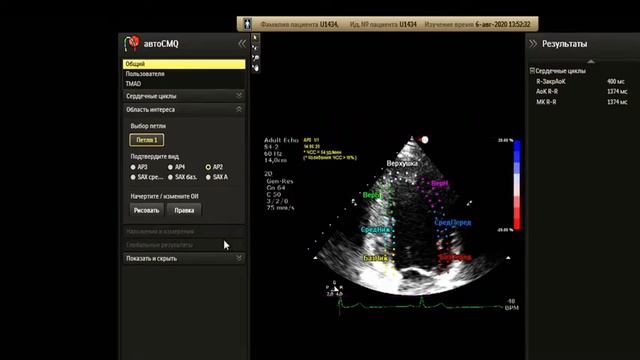Click the Петля 1 loop button
This screenshot has height=360, width=640.
147,140
